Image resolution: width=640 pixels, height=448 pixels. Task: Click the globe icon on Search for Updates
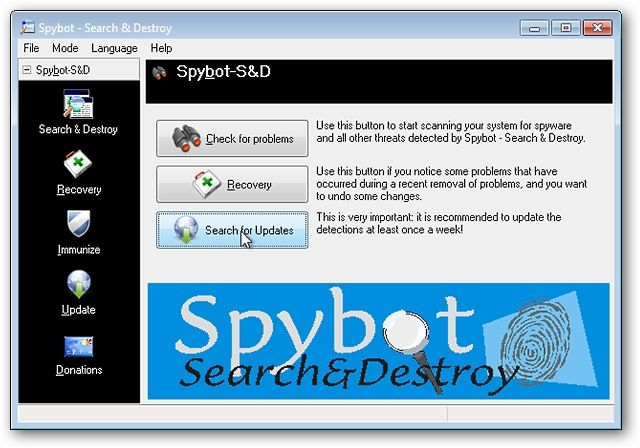[186, 230]
